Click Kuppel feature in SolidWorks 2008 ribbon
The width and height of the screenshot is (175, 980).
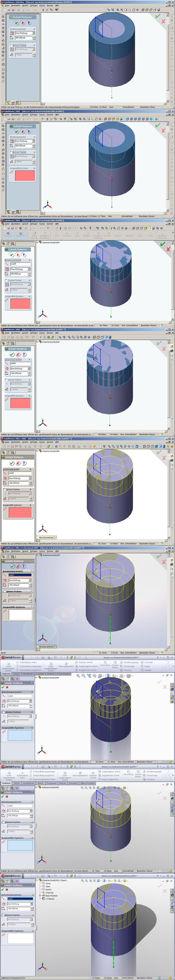145,666
